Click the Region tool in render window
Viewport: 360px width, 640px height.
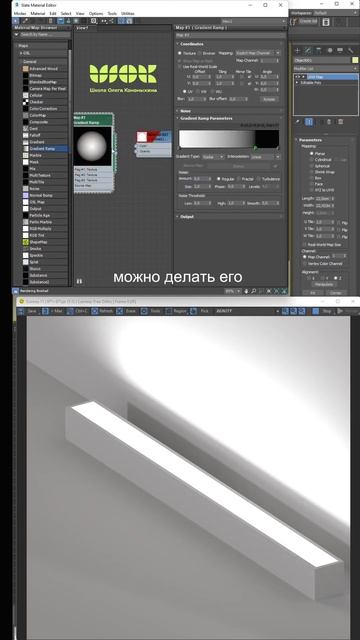click(x=176, y=311)
